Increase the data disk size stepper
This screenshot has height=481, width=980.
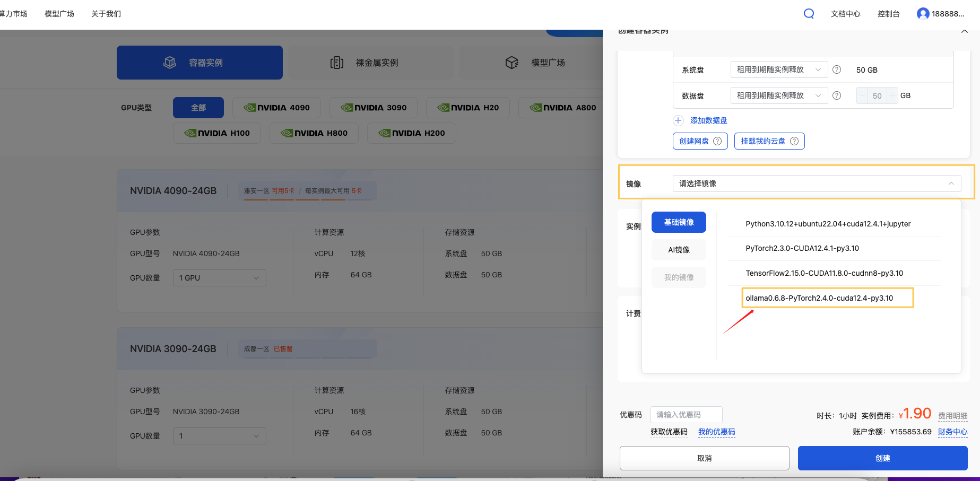point(892,96)
